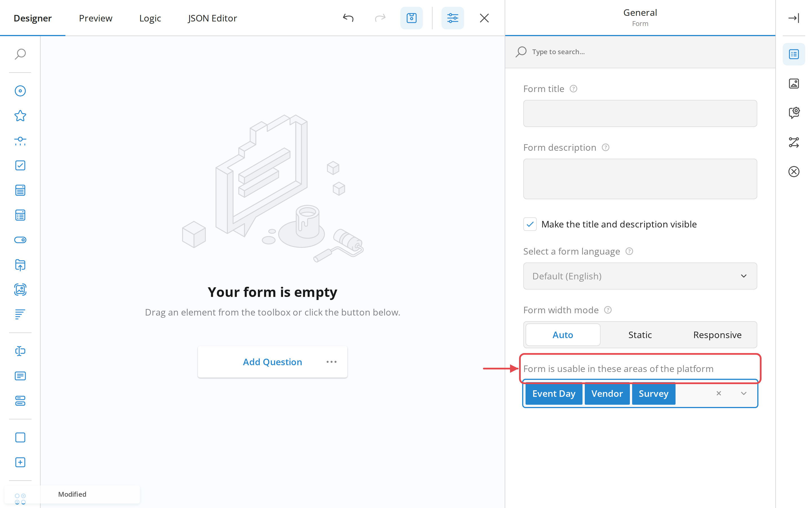Screen dimensions: 812x508
Task: Select the Checkboxes toolbox icon
Action: tap(20, 165)
